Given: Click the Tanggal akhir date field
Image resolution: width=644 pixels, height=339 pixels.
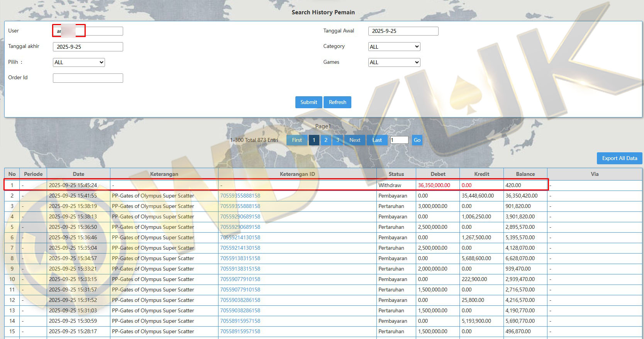Looking at the screenshot, I should point(88,47).
